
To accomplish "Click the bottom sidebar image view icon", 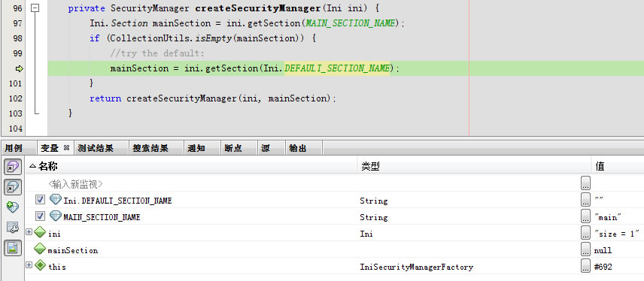I will pos(13,247).
